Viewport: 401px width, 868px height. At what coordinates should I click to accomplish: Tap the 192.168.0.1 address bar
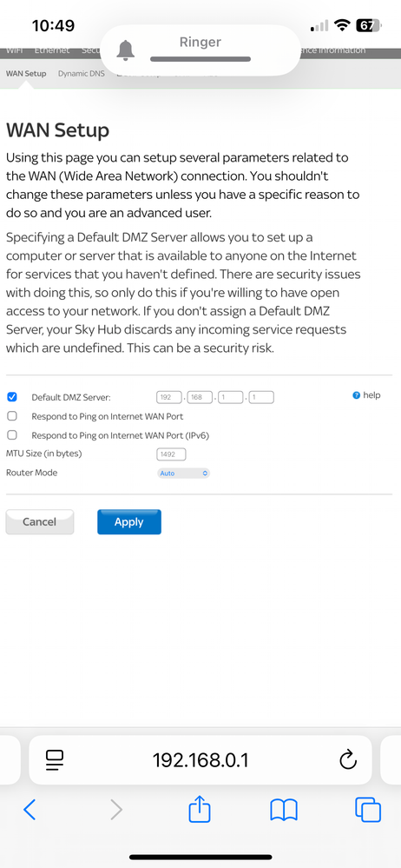(x=200, y=760)
